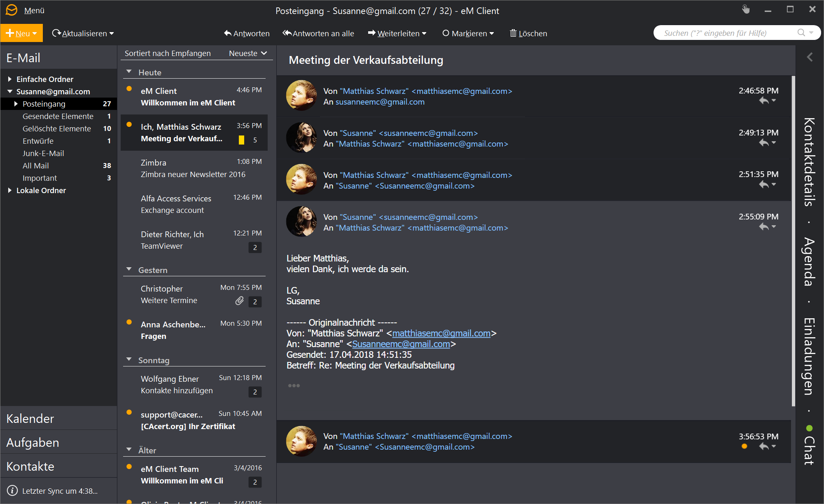Click reply arrow on 2:46:58 PM message

coord(764,100)
